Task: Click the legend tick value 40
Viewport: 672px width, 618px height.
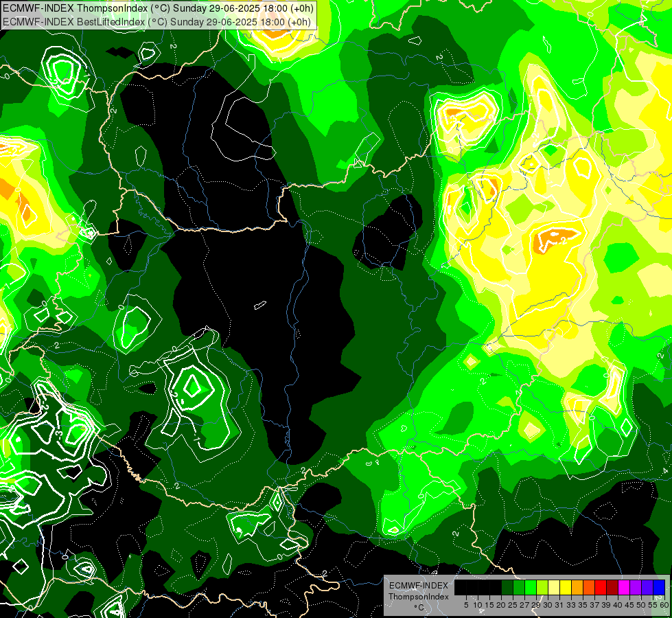Action: pos(618,605)
